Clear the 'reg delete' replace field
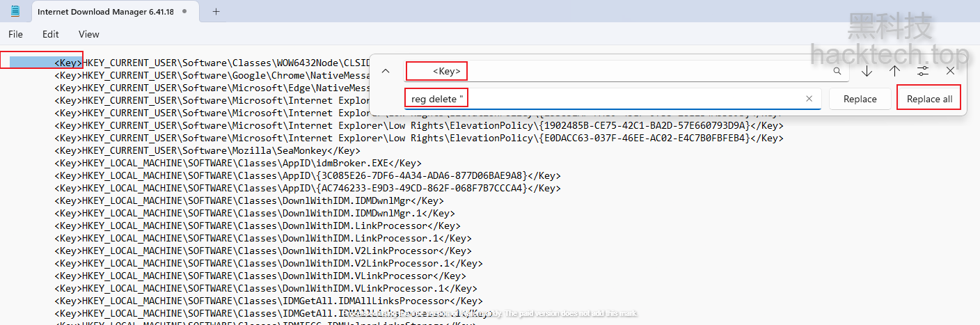Image resolution: width=980 pixels, height=325 pixels. click(809, 99)
